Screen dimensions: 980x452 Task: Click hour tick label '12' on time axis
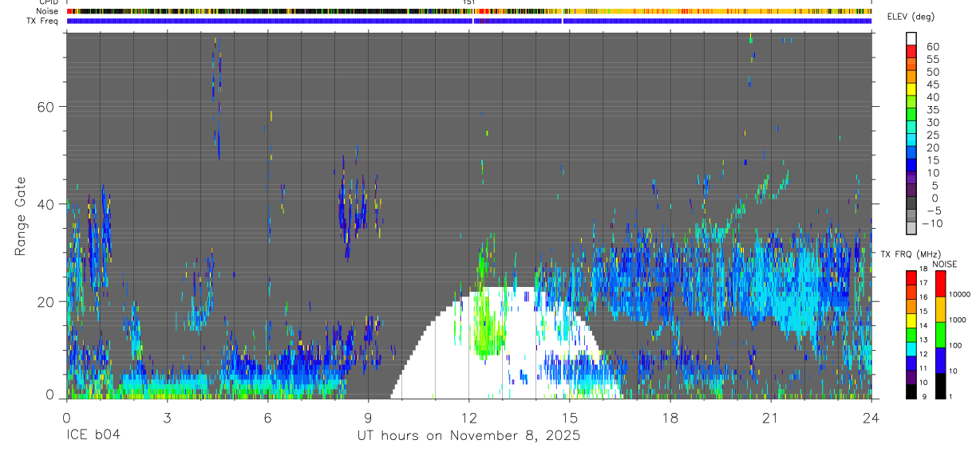point(468,417)
